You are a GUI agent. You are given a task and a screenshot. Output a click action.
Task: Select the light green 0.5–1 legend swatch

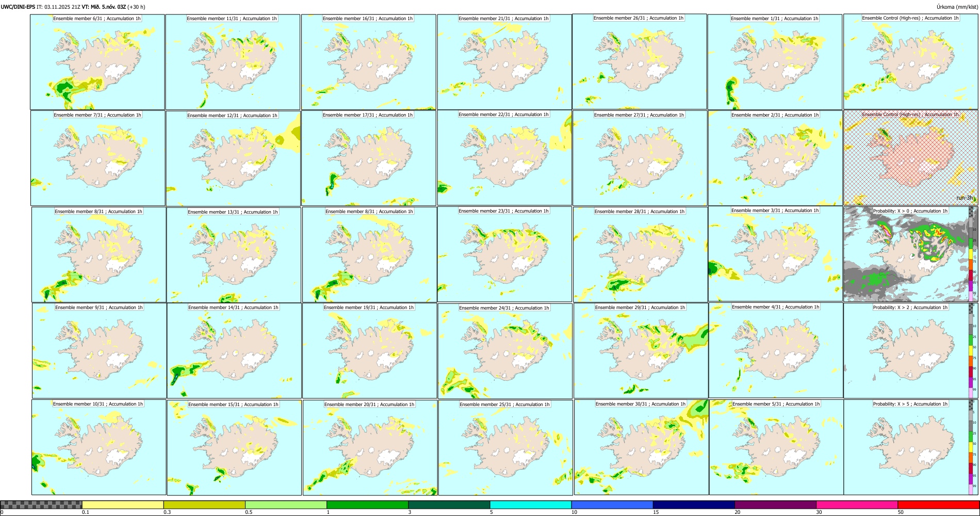[x=286, y=505]
